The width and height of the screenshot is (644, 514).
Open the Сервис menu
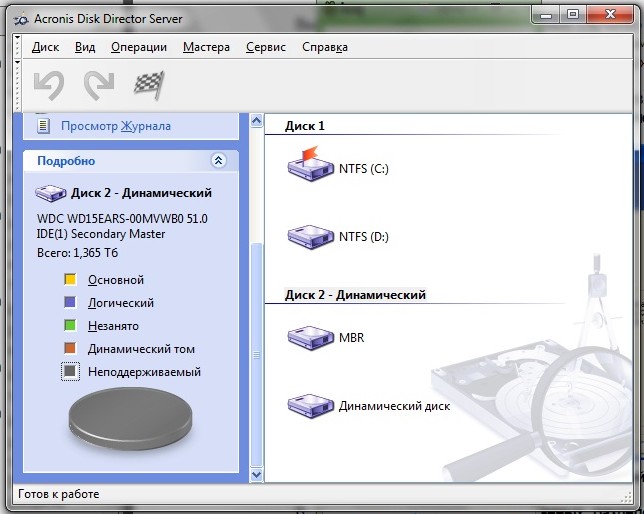pyautogui.click(x=266, y=47)
